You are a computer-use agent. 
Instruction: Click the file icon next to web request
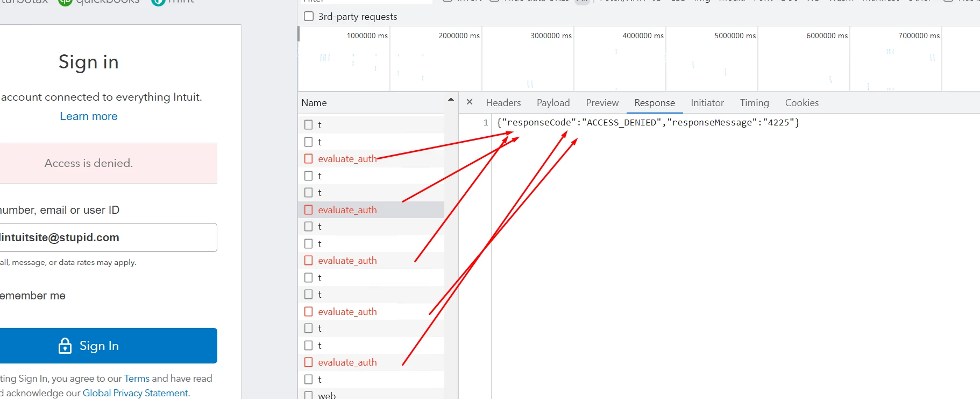point(309,395)
